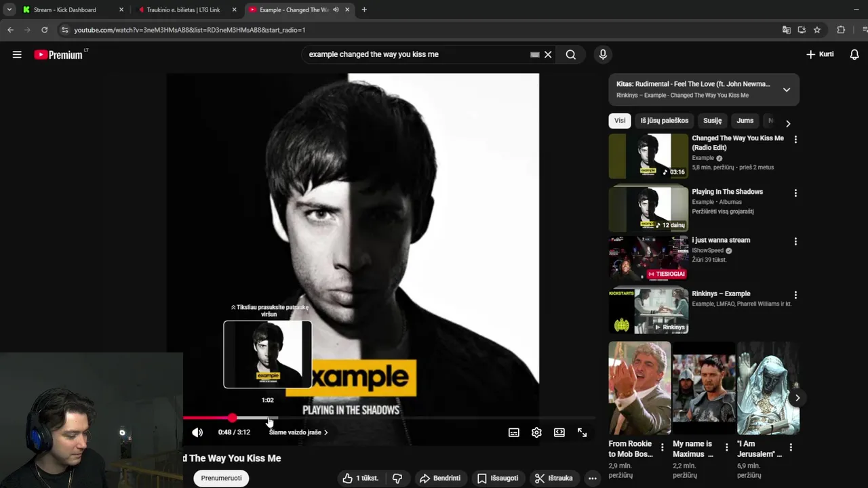Open the Example channel link under Radio Edit
The height and width of the screenshot is (488, 868).
pyautogui.click(x=703, y=158)
